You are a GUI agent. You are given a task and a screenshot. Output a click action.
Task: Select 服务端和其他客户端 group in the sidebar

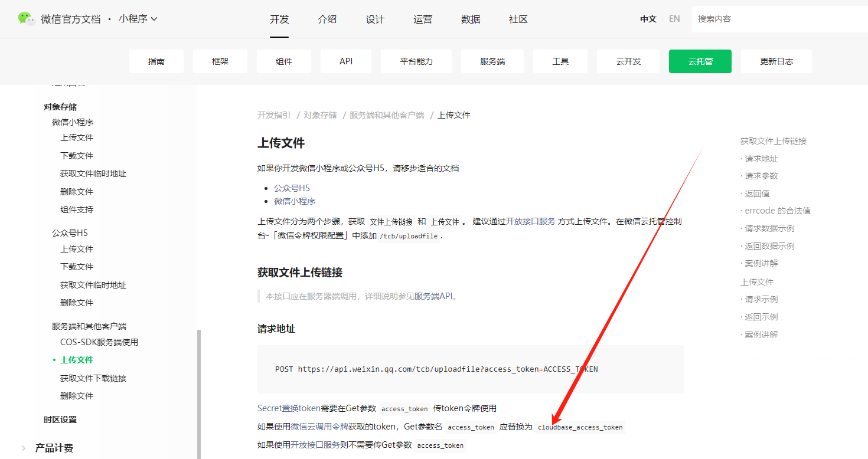(89, 326)
